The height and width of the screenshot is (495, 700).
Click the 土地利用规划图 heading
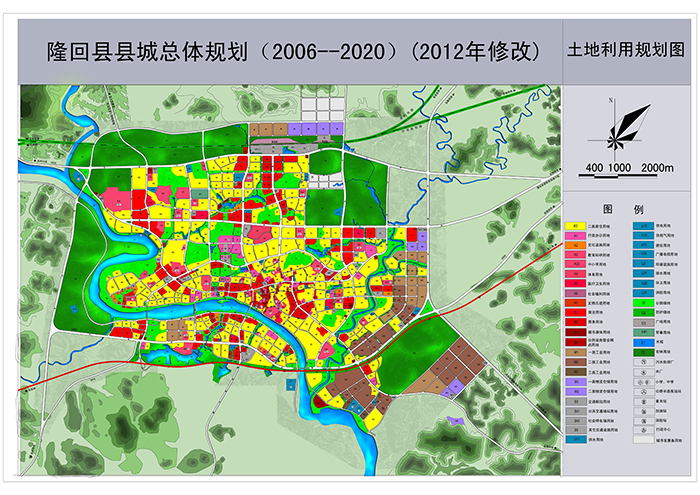pyautogui.click(x=627, y=49)
